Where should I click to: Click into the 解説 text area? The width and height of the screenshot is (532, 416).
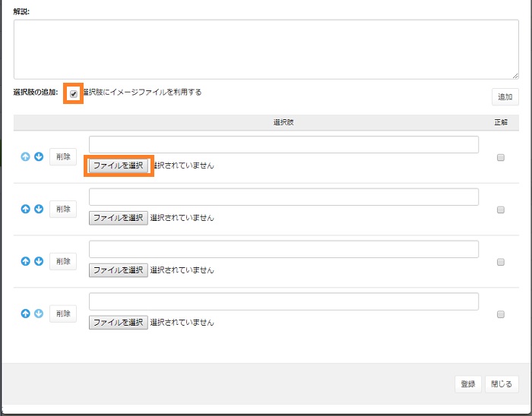[266, 49]
